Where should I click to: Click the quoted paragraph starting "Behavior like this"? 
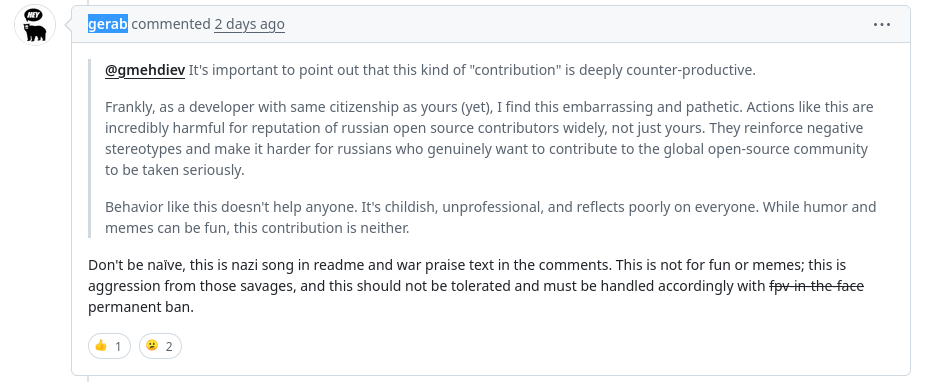(x=491, y=218)
